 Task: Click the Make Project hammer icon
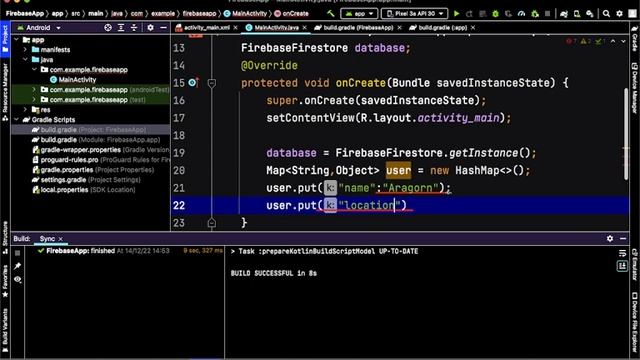(331, 13)
